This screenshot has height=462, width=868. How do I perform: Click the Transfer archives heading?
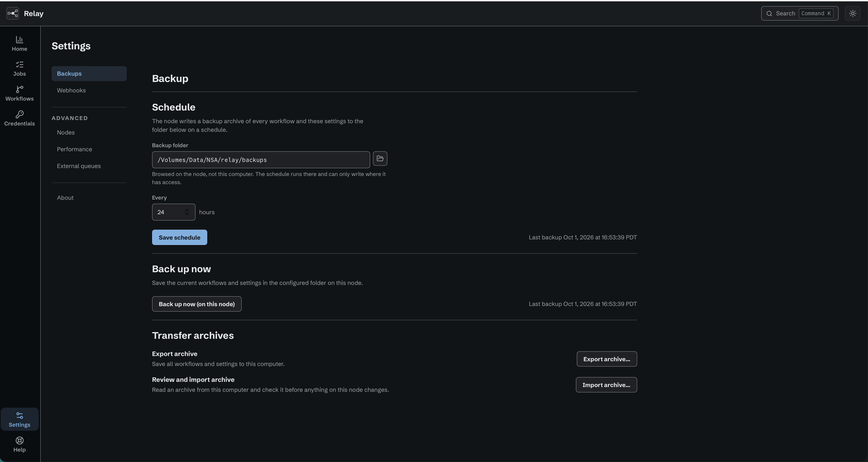click(x=193, y=336)
